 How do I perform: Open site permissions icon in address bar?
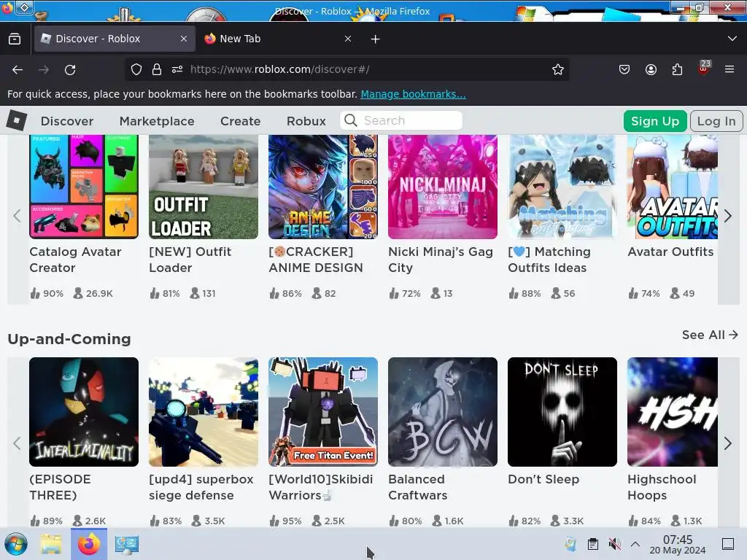[177, 69]
